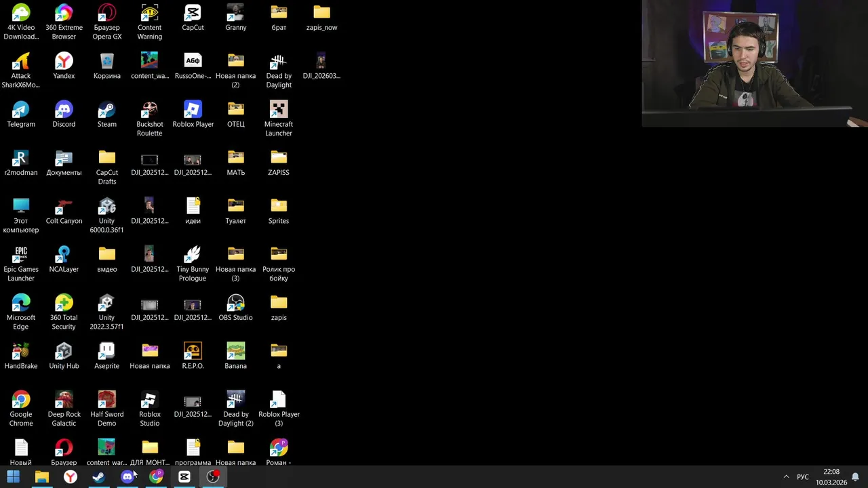Launch Buckshot Roulette

(x=149, y=119)
